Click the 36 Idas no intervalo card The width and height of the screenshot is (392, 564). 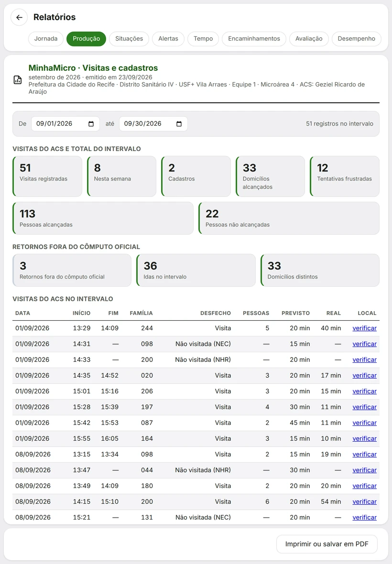196,271
